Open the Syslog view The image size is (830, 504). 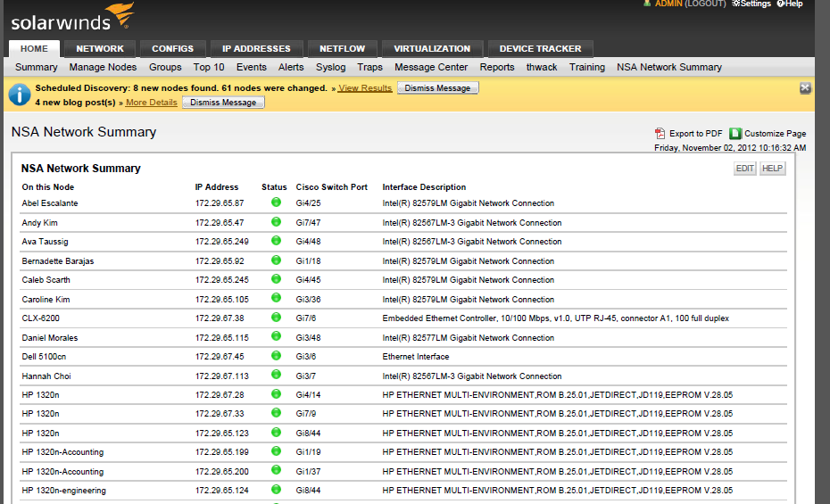click(331, 67)
